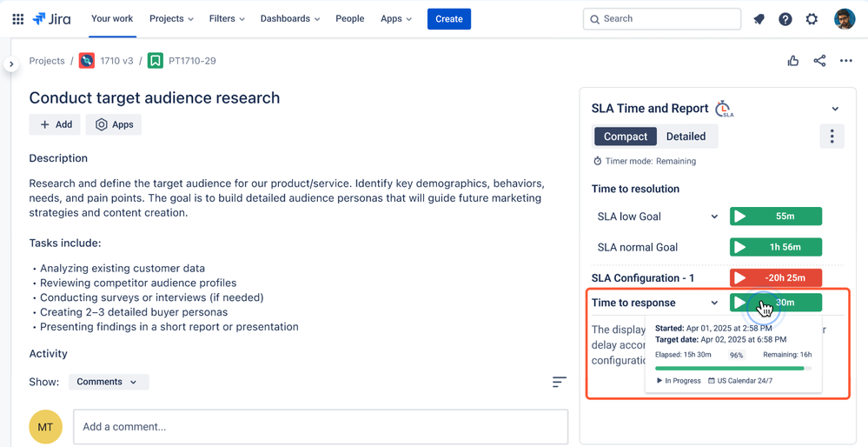Screen dimensions: 868x447
Task: Click the share icon
Action: (820, 61)
